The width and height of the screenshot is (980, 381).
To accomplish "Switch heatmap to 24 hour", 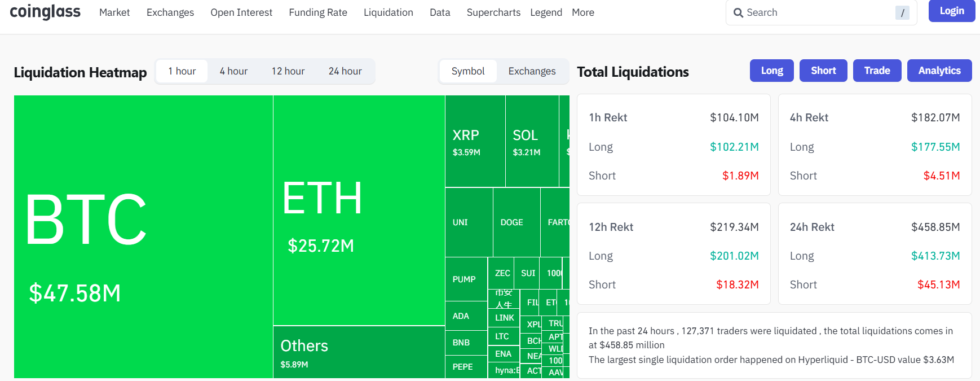I will click(345, 71).
